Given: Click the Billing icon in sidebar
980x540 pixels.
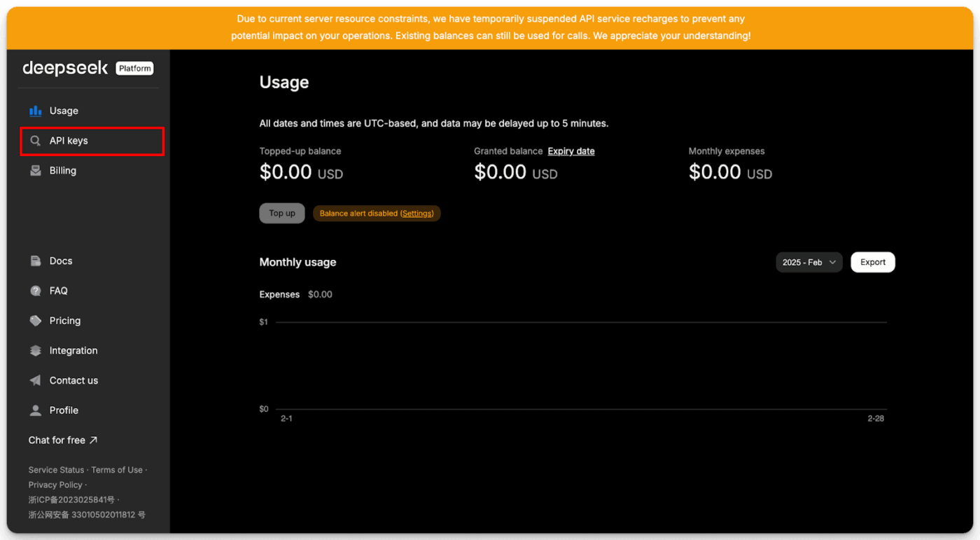Looking at the screenshot, I should tap(35, 171).
